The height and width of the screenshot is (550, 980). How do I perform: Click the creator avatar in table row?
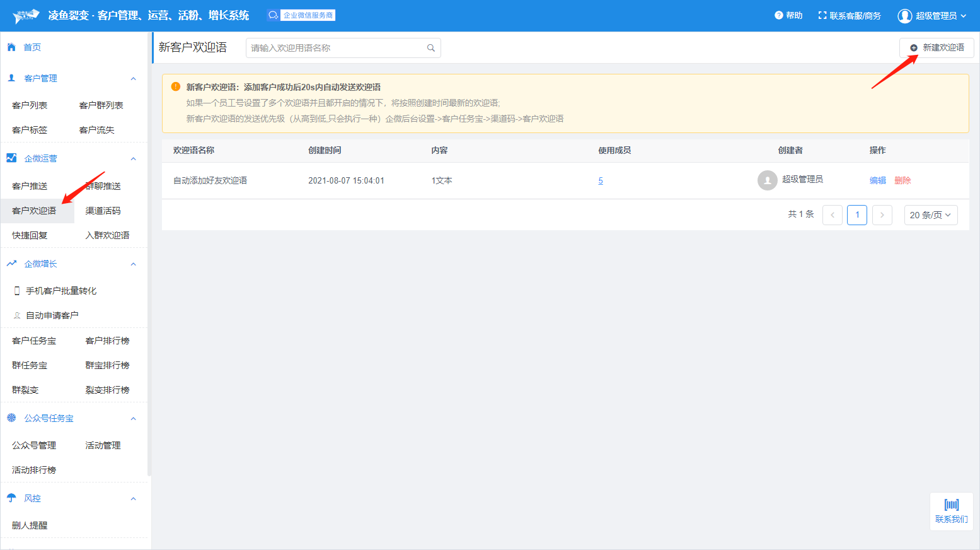[767, 180]
